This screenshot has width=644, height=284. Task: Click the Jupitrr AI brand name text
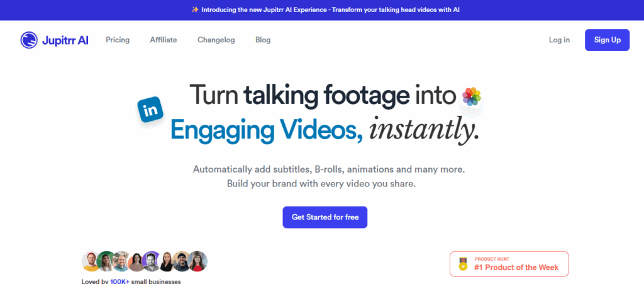pyautogui.click(x=65, y=40)
